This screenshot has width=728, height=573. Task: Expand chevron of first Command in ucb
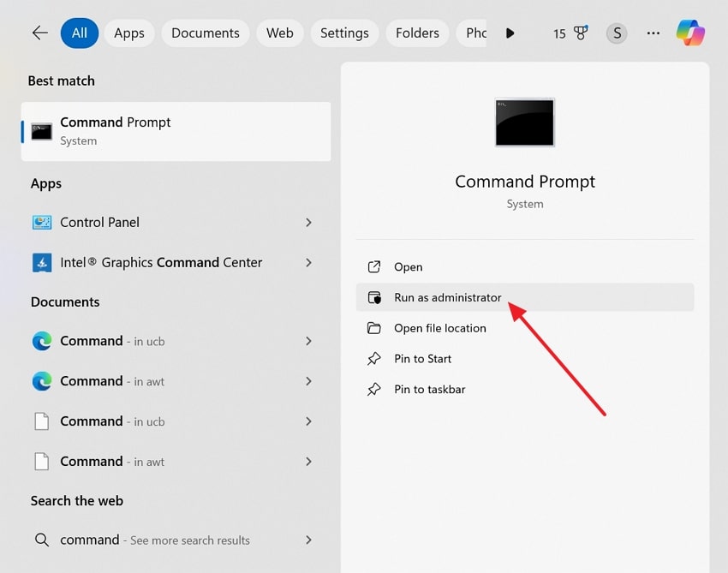(x=308, y=341)
